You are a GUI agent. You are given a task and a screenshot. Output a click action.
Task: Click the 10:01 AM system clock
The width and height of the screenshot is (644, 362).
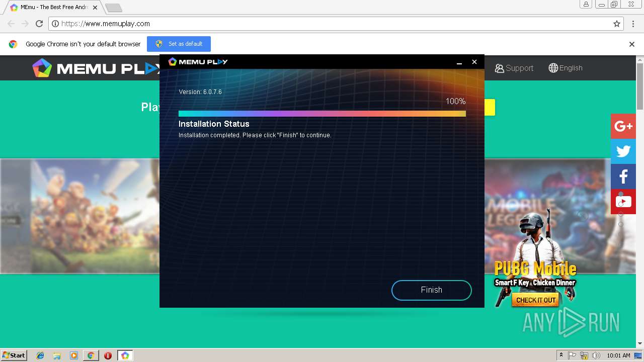tap(618, 355)
